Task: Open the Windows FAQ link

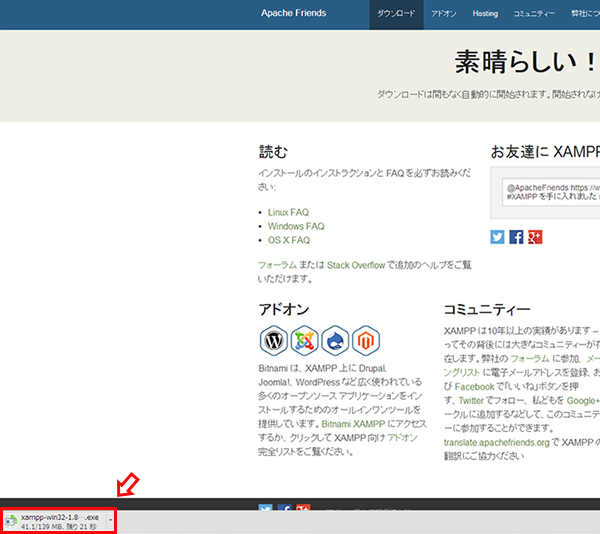Action: coord(296,226)
